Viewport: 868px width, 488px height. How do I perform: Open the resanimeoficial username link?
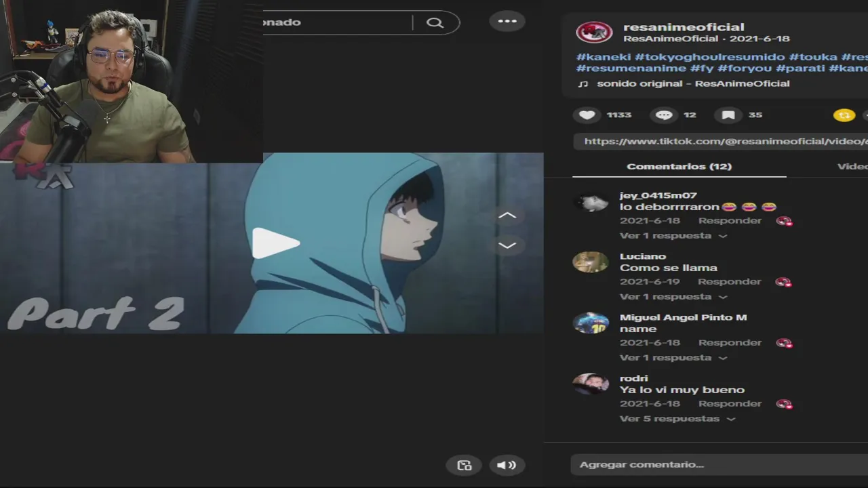pos(684,27)
